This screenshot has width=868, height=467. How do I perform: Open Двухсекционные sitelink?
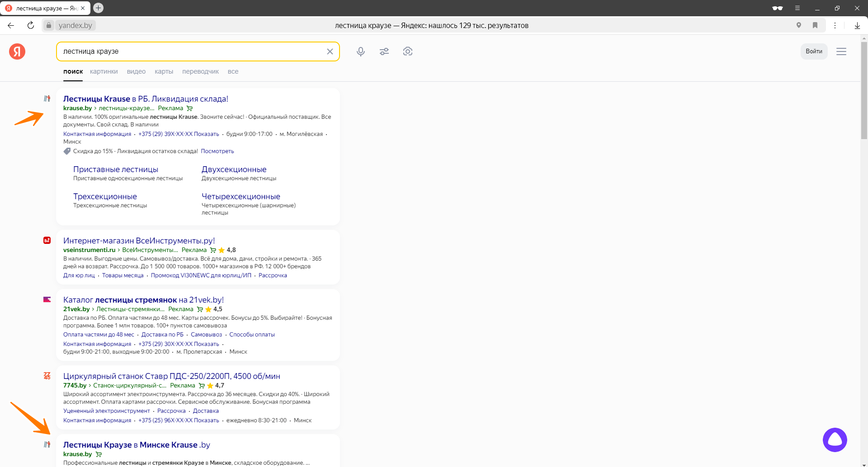tap(234, 169)
